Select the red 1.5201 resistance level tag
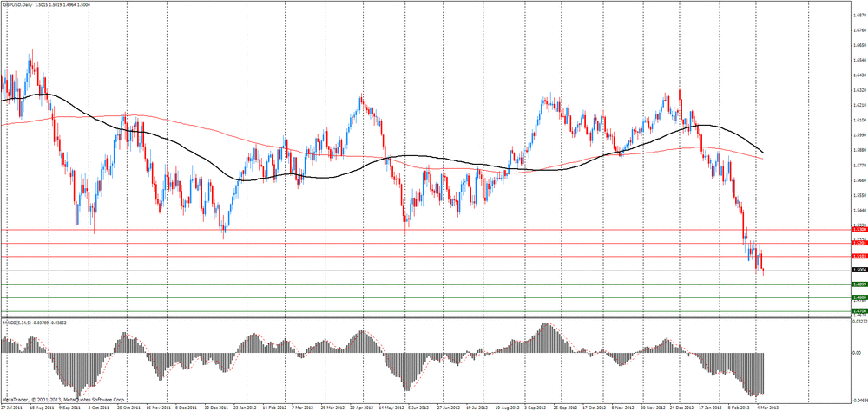Screen dimensions: 868x411 857,244
